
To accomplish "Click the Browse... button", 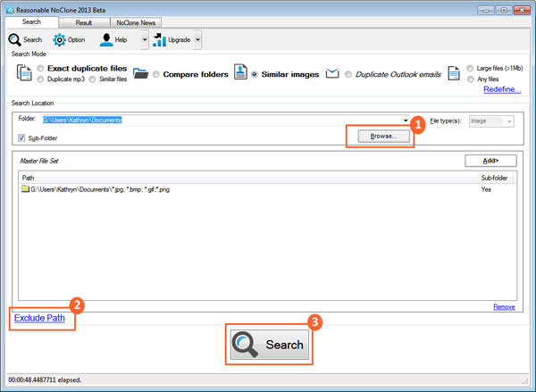I will [383, 136].
